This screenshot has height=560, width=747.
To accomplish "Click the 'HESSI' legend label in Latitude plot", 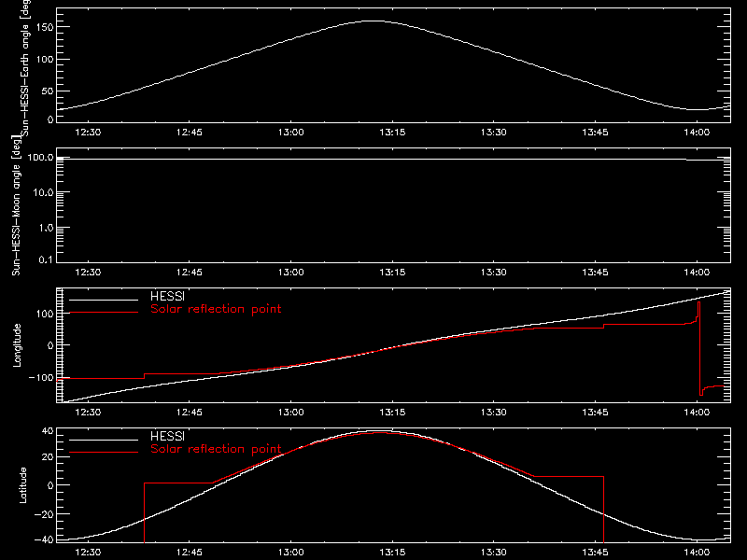I will 167,436.
